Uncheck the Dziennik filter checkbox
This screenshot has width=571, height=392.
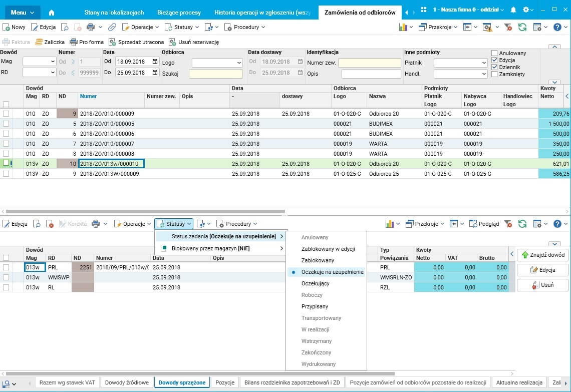[494, 67]
